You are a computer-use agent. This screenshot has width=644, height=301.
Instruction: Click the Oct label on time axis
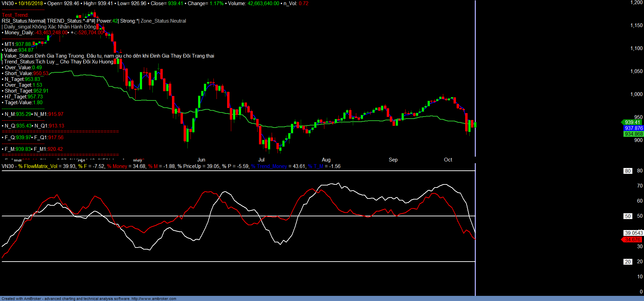point(448,160)
